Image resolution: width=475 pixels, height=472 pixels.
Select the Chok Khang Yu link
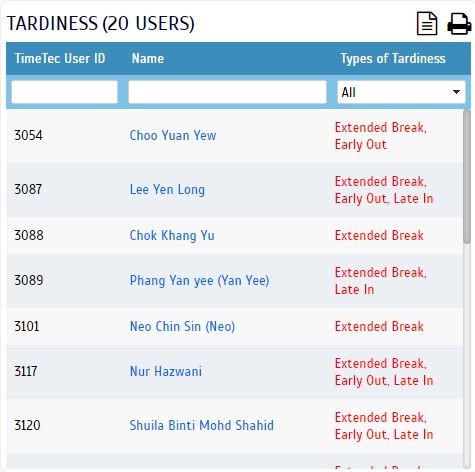click(172, 236)
